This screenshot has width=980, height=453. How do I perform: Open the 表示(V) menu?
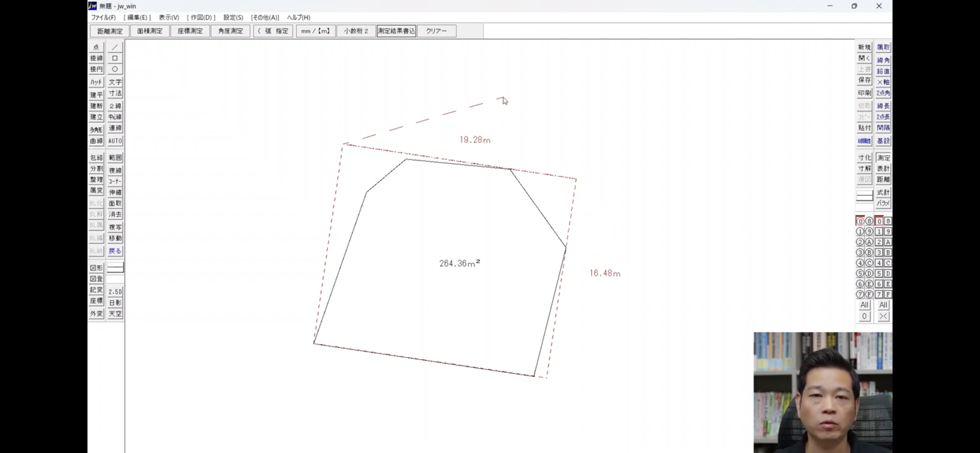169,17
